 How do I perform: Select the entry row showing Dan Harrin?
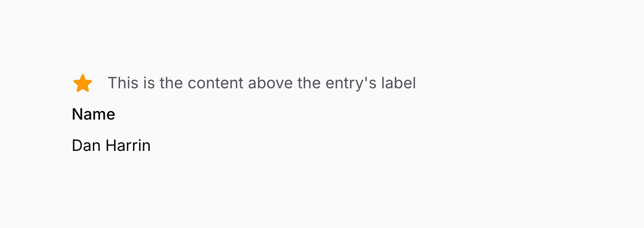point(112,145)
